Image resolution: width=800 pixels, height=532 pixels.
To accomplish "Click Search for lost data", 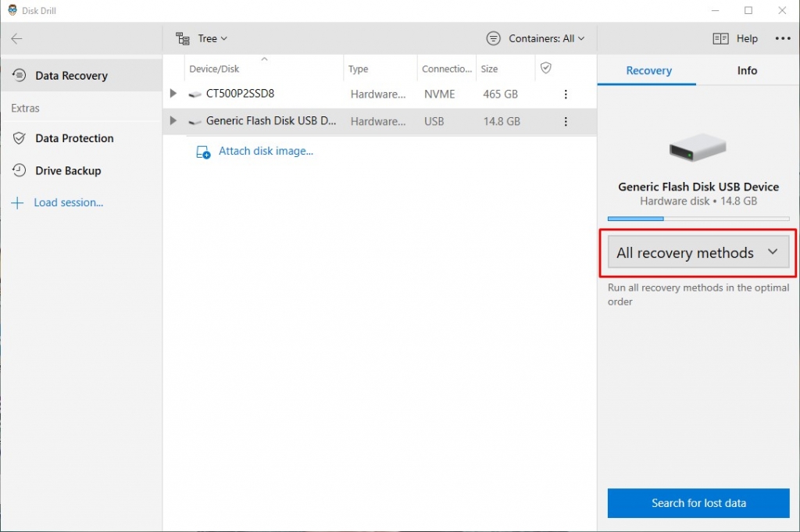I will [x=698, y=503].
